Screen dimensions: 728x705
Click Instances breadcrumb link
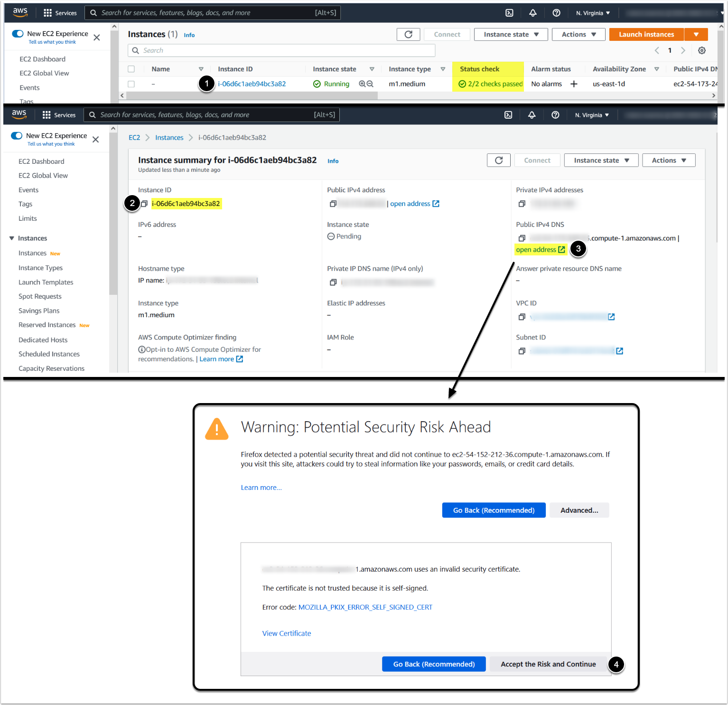(169, 138)
